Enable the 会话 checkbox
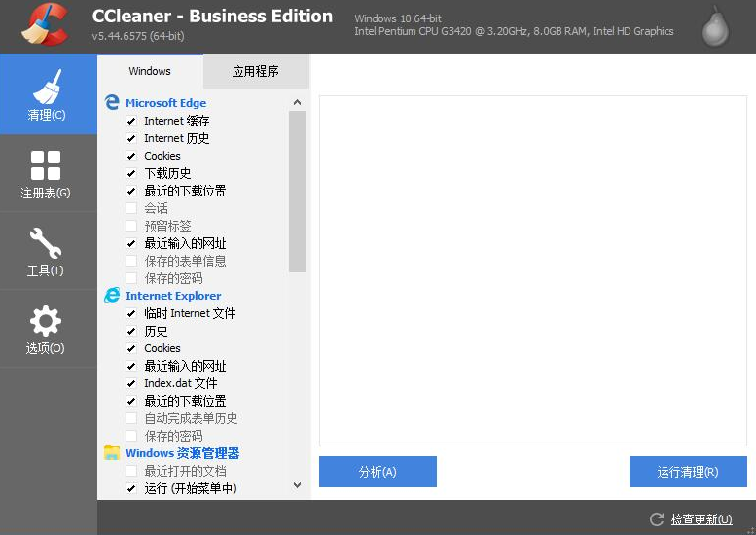The image size is (756, 535). tap(131, 208)
